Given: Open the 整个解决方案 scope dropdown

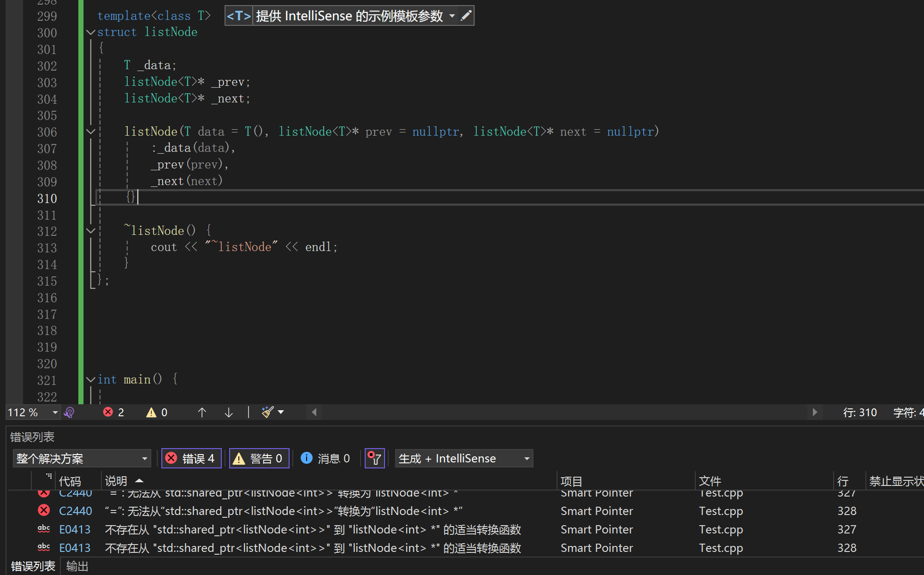Looking at the screenshot, I should tap(82, 458).
